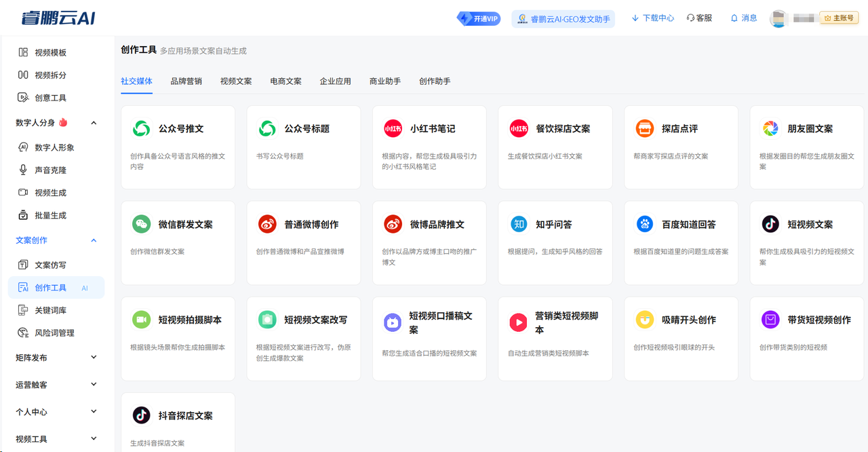This screenshot has height=452, width=868.
Task: Click the 文案仿写 sidebar icon
Action: [23, 265]
